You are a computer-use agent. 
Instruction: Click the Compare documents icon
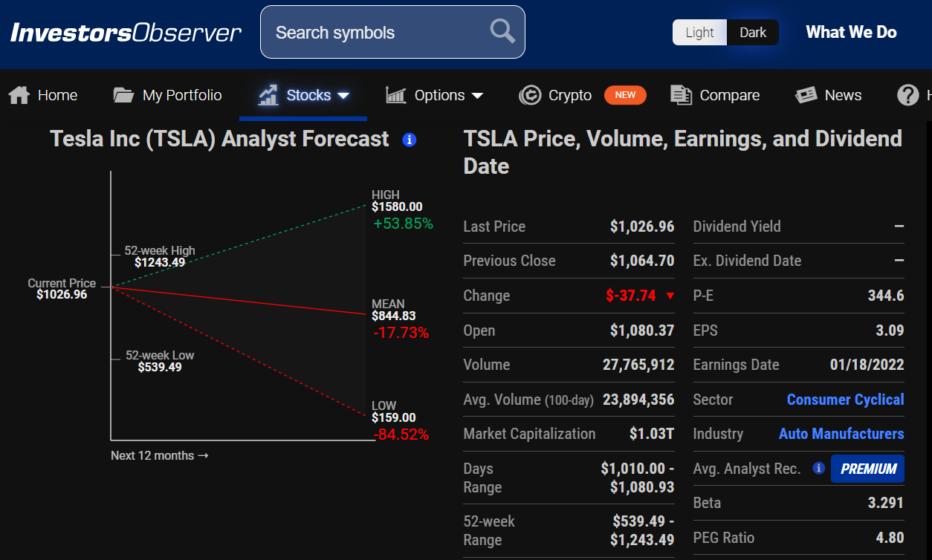tap(681, 95)
